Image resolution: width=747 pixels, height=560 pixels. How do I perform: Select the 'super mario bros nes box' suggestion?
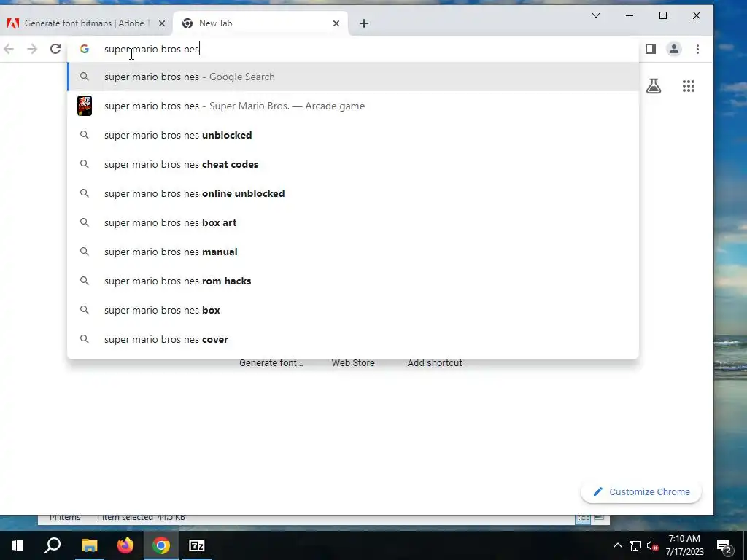[x=353, y=310]
